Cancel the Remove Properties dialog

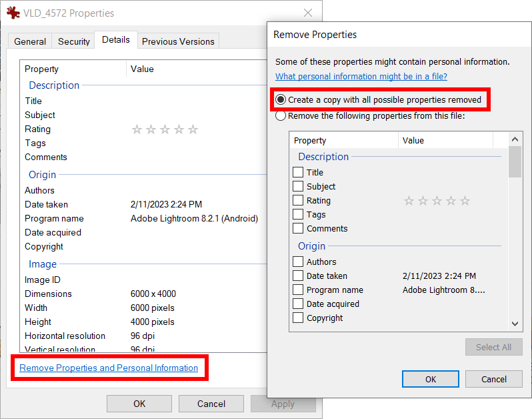click(x=494, y=379)
